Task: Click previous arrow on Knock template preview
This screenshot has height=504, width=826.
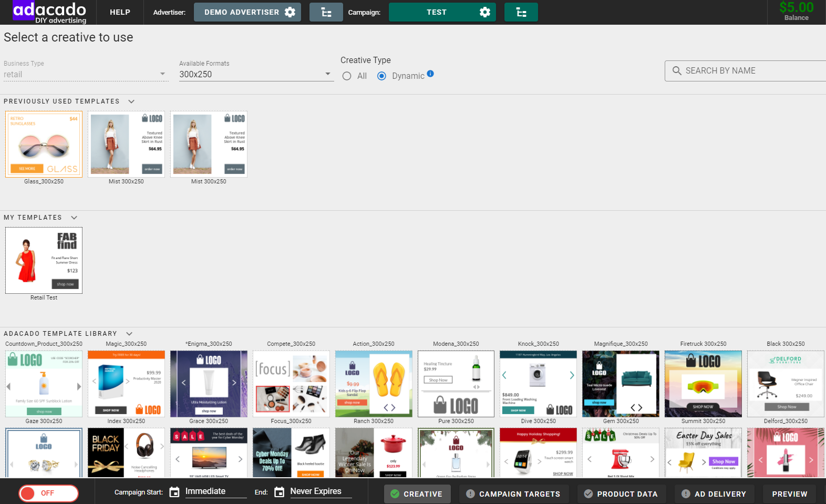Action: (x=504, y=375)
